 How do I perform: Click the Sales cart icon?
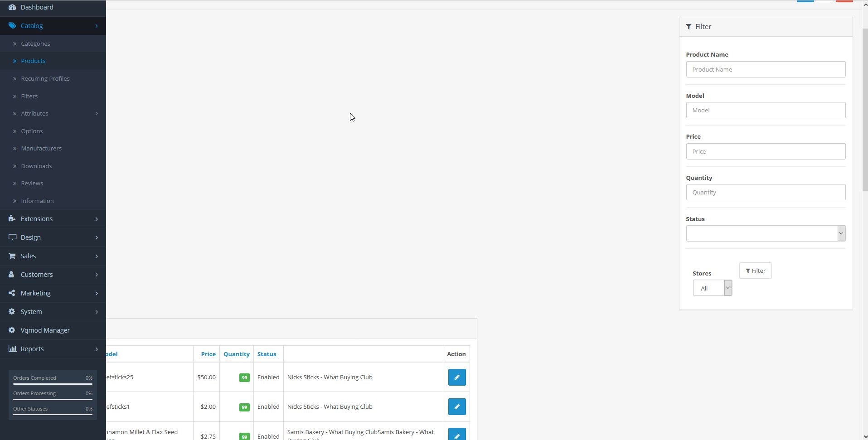click(12, 256)
